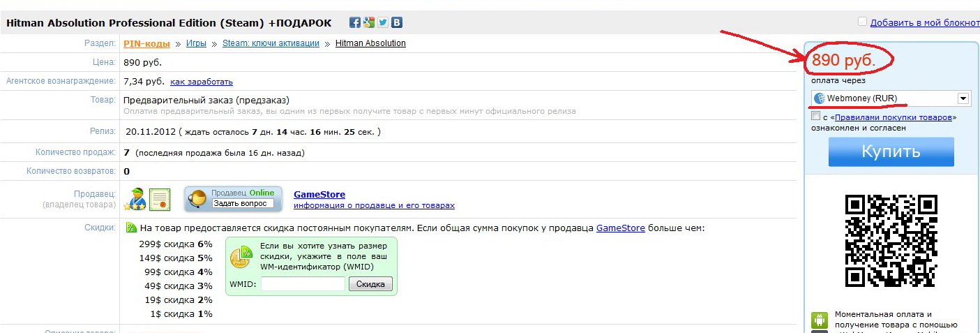
Task: Click the Android app icon
Action: coord(820,320)
